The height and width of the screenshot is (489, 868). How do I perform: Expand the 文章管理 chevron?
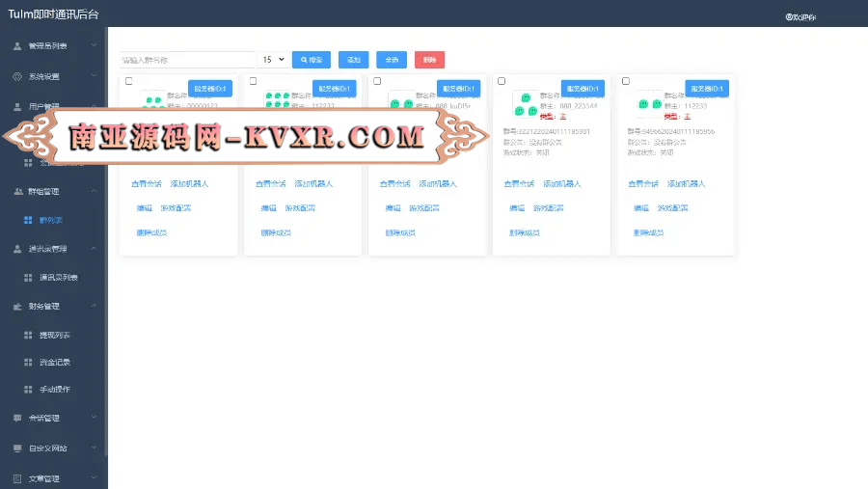(94, 478)
